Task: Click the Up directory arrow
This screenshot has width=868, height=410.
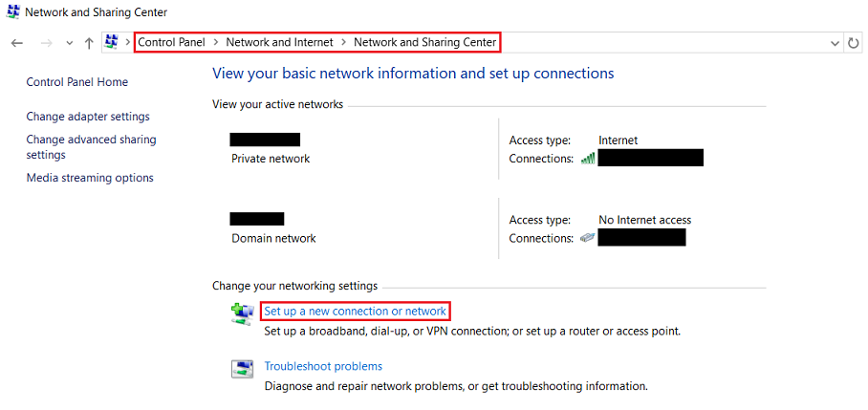Action: (89, 43)
